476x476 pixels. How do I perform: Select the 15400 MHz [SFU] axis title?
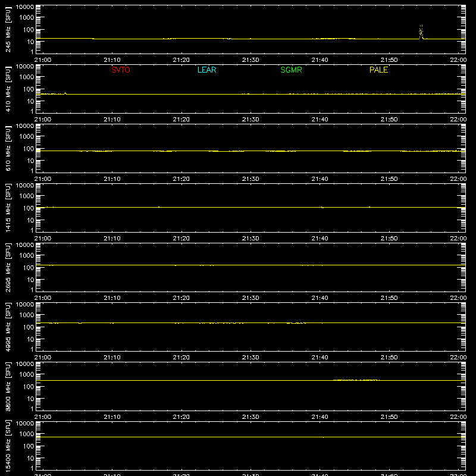[x=8, y=446]
